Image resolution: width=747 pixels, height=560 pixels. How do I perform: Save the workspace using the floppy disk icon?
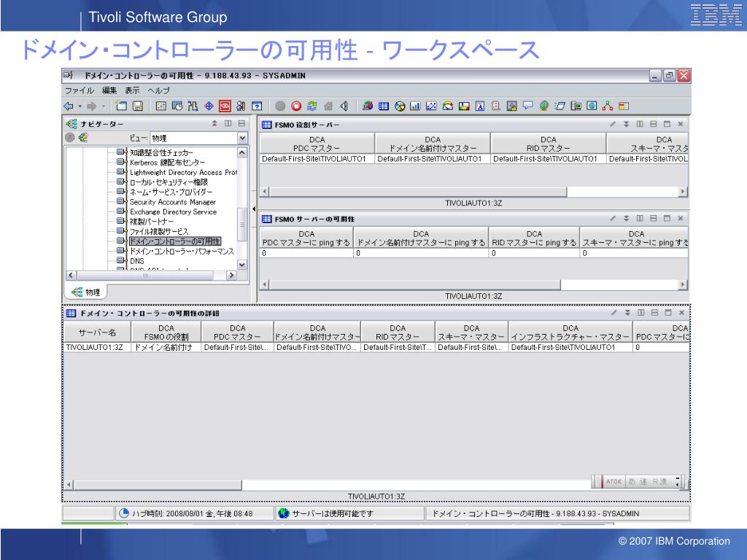tap(138, 106)
